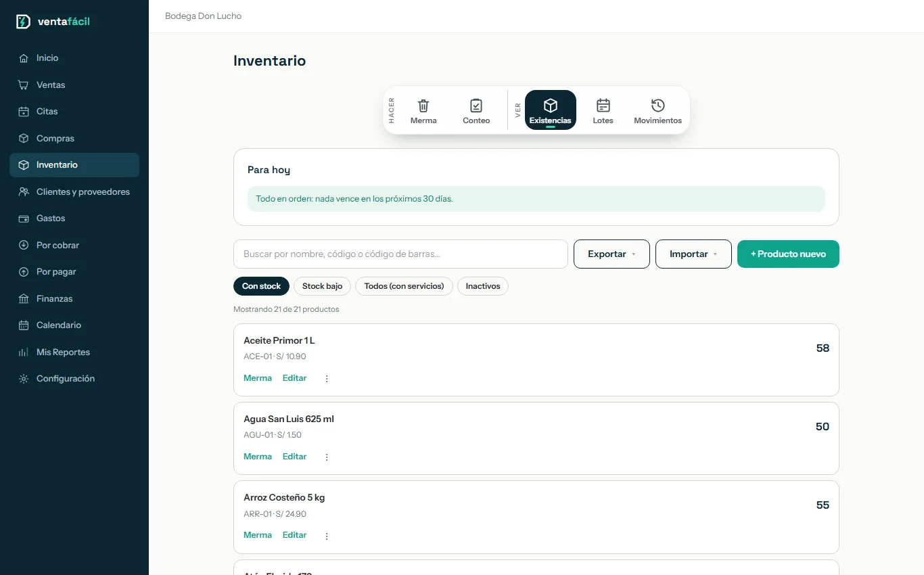Enable the Con stock filter chip
Screen dimensions: 924x575
click(261, 286)
